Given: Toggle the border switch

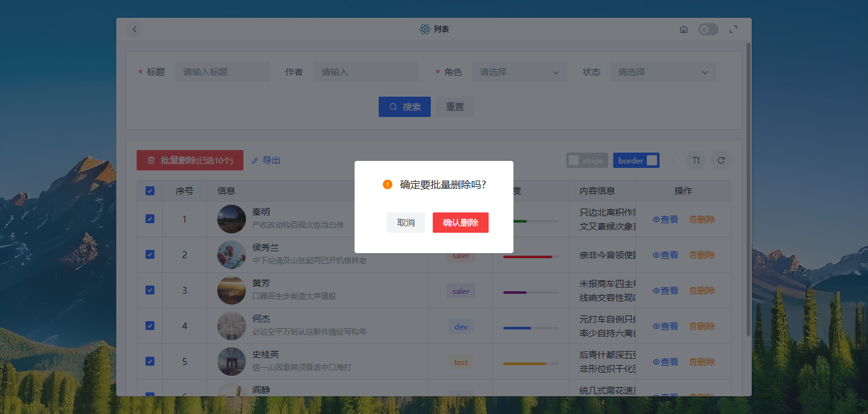Looking at the screenshot, I should [636, 160].
